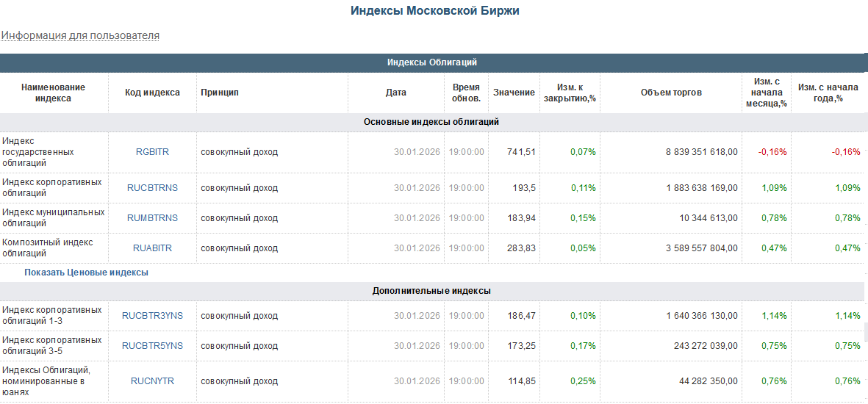Screen dimensions: 868x404
Task: Open RGBITR index code link
Action: 152,151
